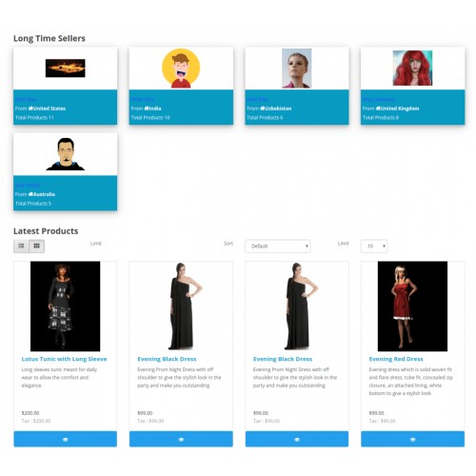The height and width of the screenshot is (476, 476).
Task: Click the red-haired seller avatar
Action: point(412,68)
